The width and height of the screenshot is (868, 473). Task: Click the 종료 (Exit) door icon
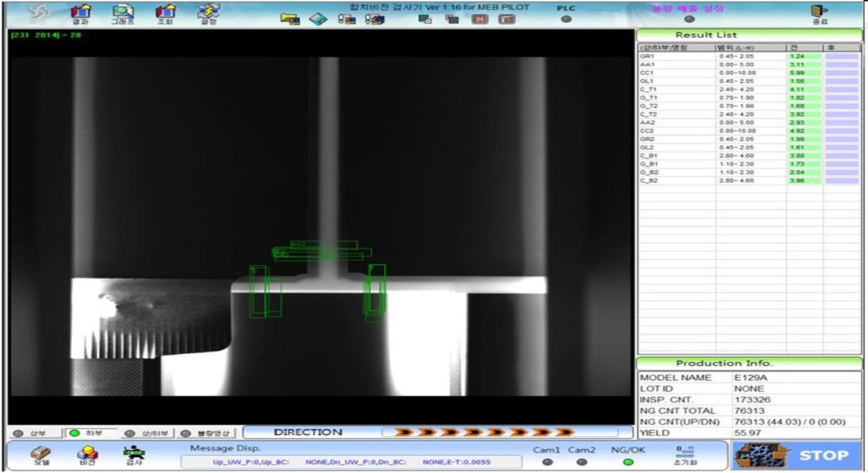tap(820, 13)
